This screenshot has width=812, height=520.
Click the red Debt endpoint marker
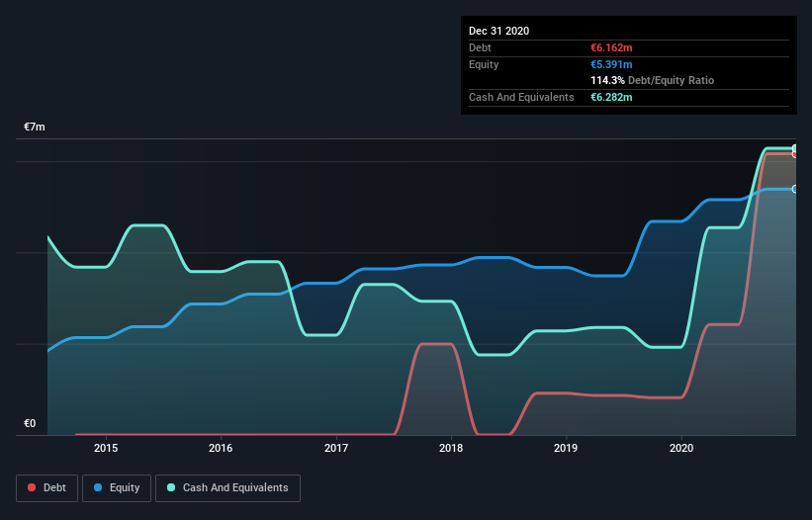coord(795,154)
